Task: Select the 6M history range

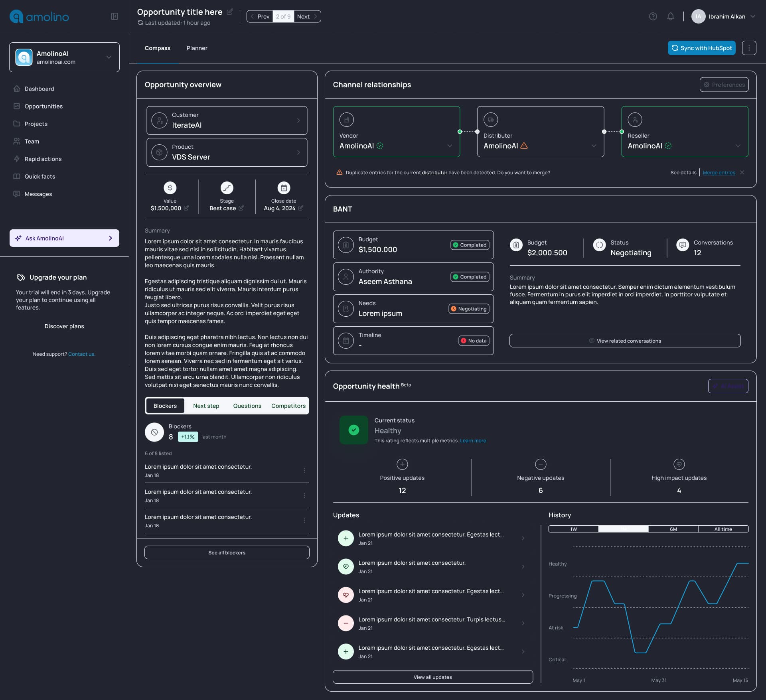Action: [673, 529]
